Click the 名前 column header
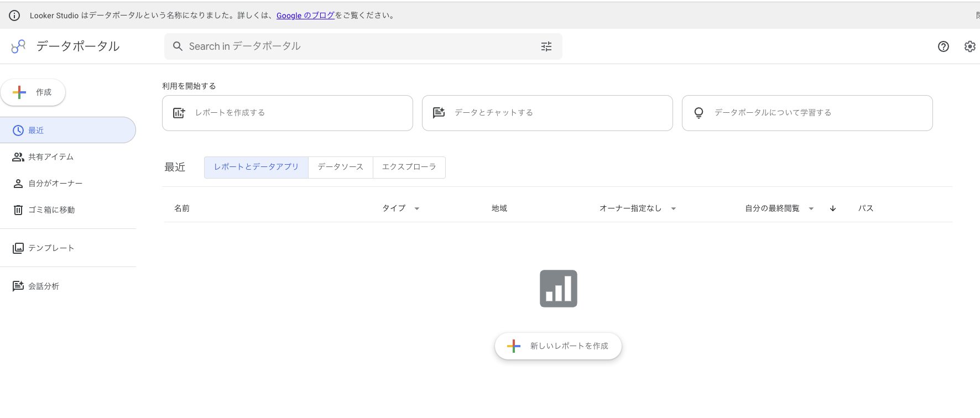The width and height of the screenshot is (980, 418). (182, 208)
